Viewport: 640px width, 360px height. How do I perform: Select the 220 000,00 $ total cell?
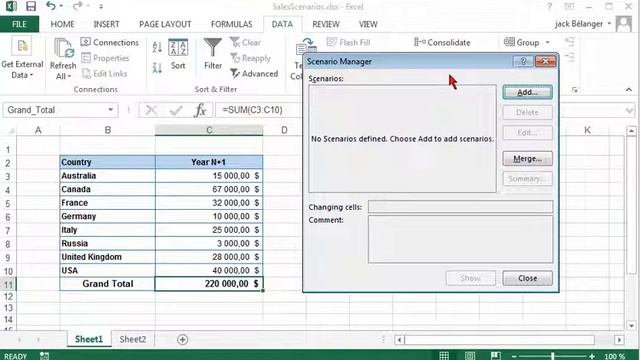point(209,284)
